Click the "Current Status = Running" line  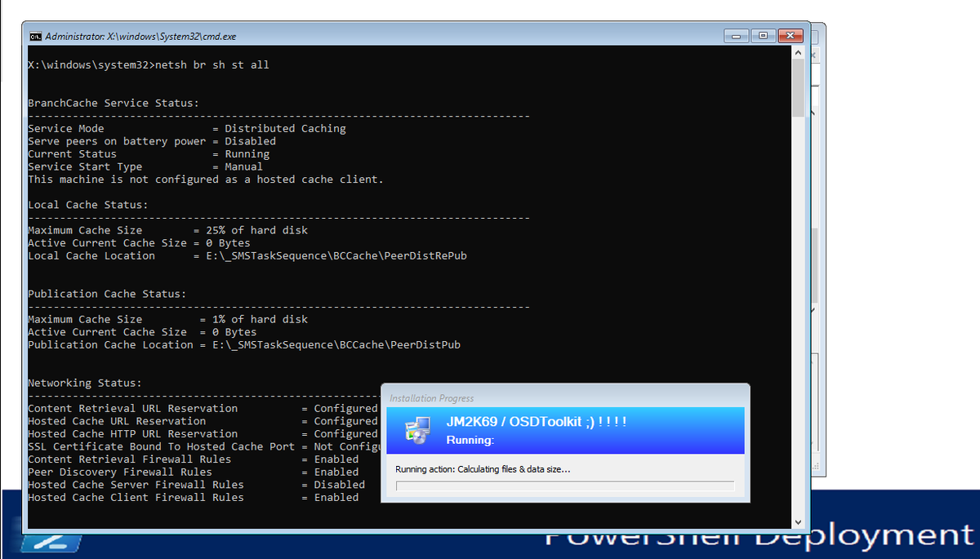click(149, 154)
